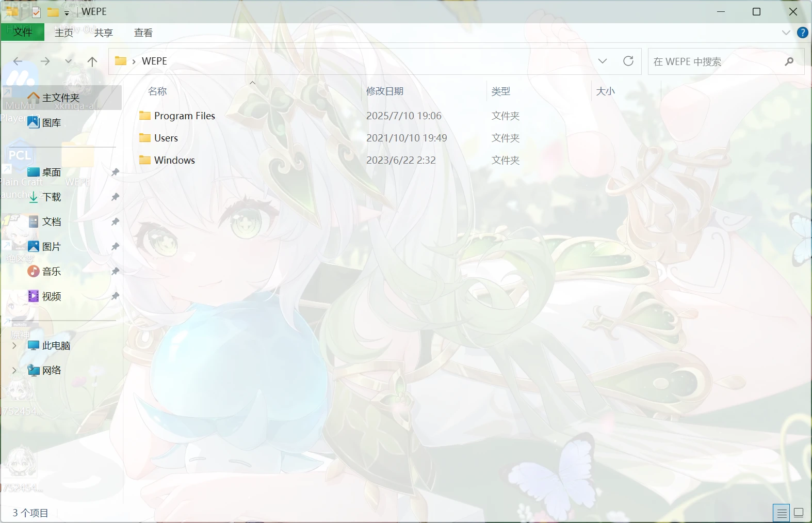Refresh the WEPE folder view
The image size is (812, 523).
[628, 61]
